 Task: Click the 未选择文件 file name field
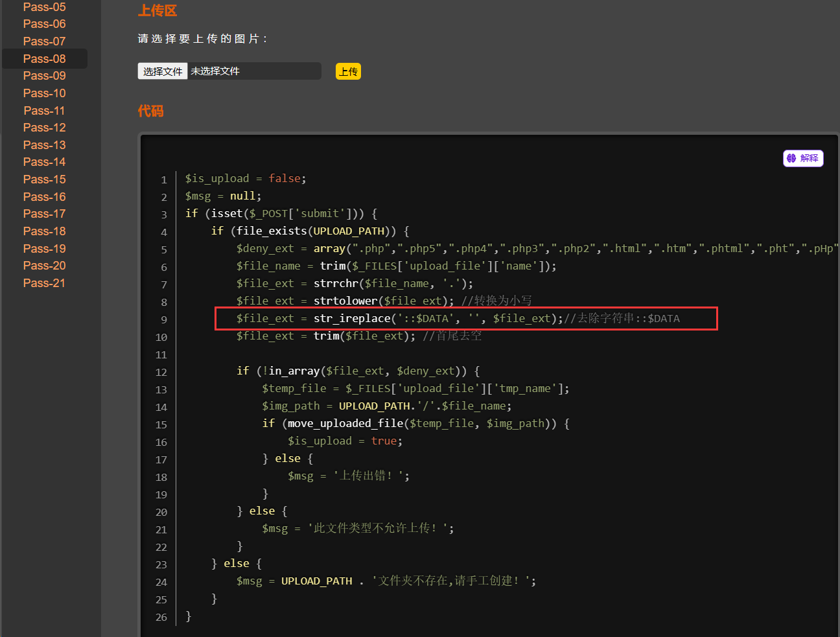click(254, 71)
